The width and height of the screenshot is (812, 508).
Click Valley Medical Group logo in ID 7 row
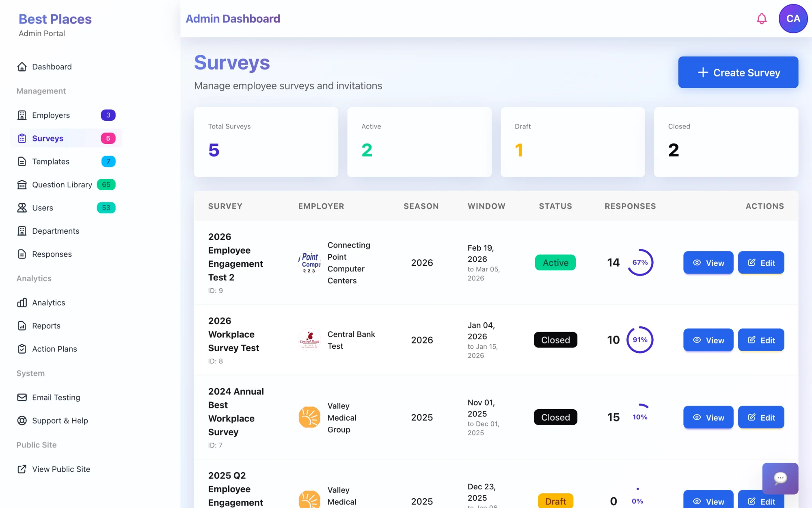[309, 417]
